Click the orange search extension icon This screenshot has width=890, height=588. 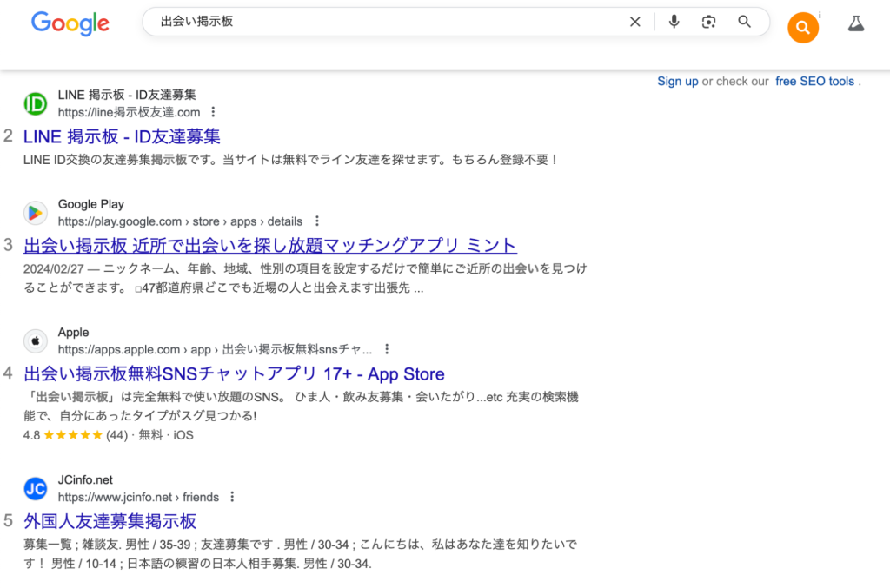click(802, 27)
